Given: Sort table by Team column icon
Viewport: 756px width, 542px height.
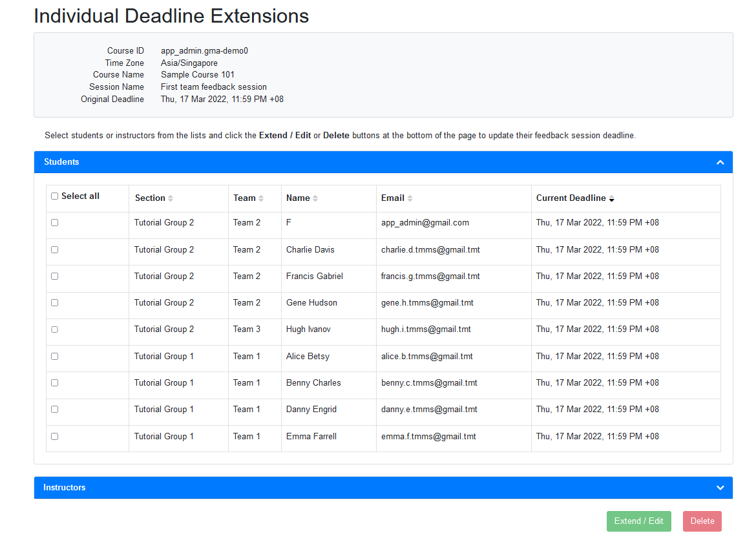Looking at the screenshot, I should [261, 198].
